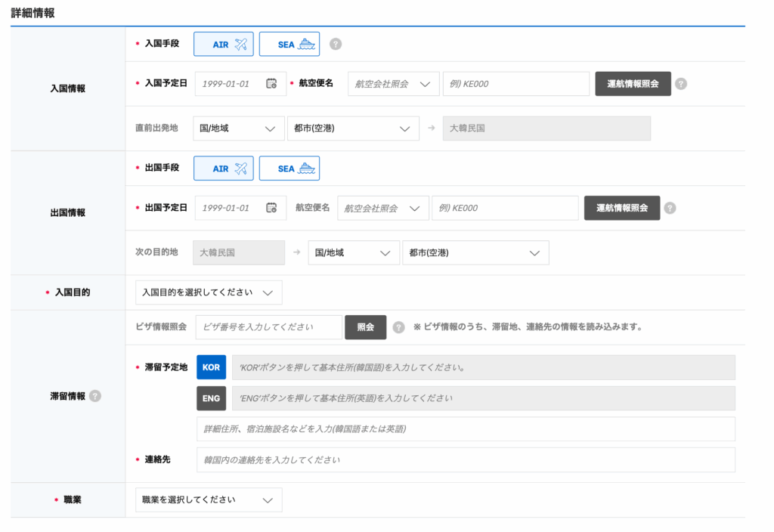Click the English base address field
This screenshot has width=774, height=532.
[483, 398]
